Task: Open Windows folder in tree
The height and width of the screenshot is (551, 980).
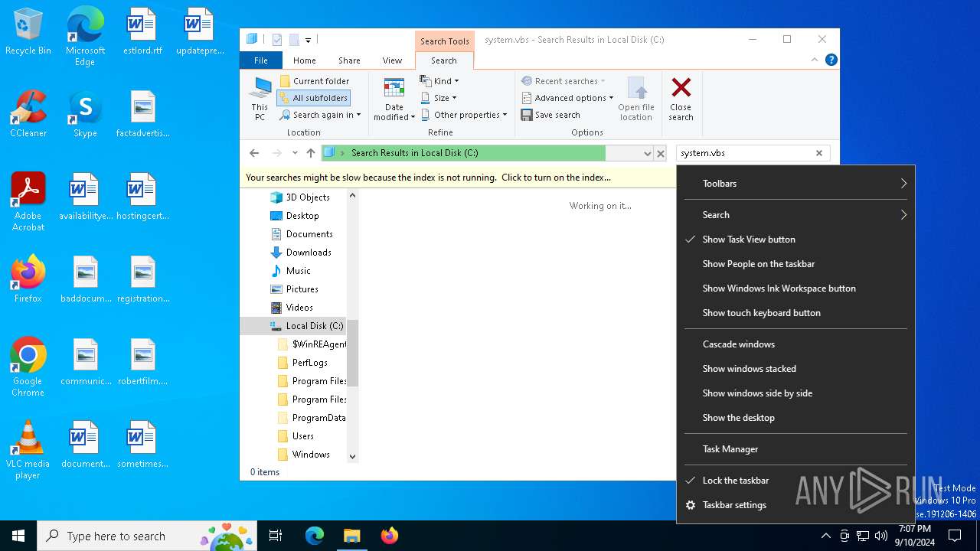Action: tap(311, 455)
